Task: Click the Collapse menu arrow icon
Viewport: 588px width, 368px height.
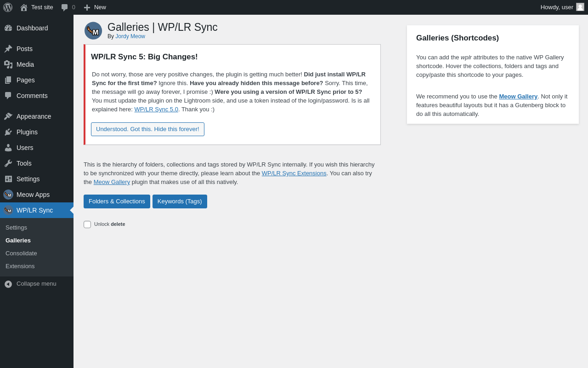Action: click(8, 284)
